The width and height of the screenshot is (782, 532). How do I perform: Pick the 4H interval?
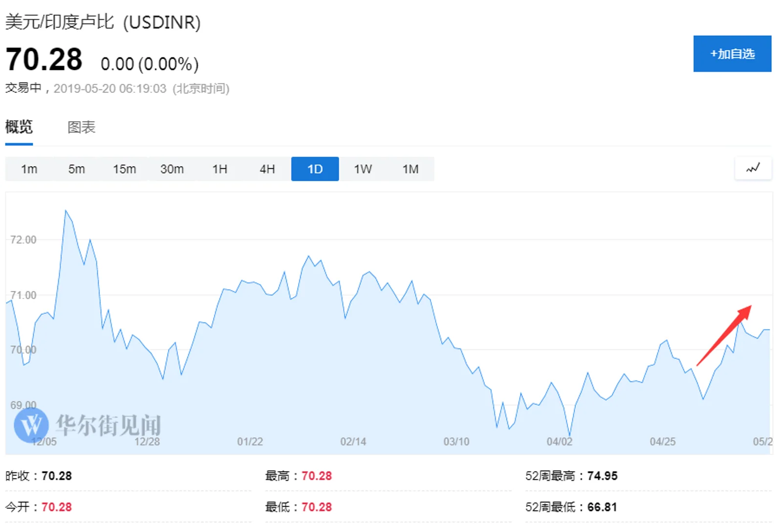click(x=267, y=169)
